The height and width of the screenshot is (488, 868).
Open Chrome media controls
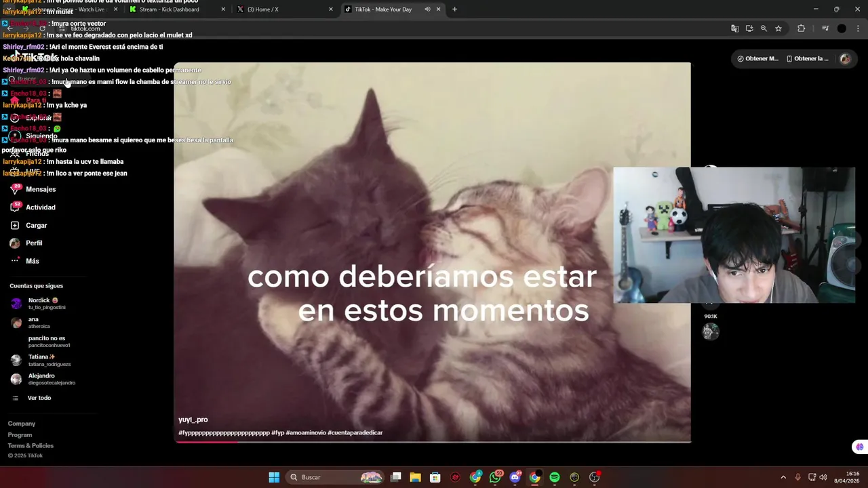825,28
